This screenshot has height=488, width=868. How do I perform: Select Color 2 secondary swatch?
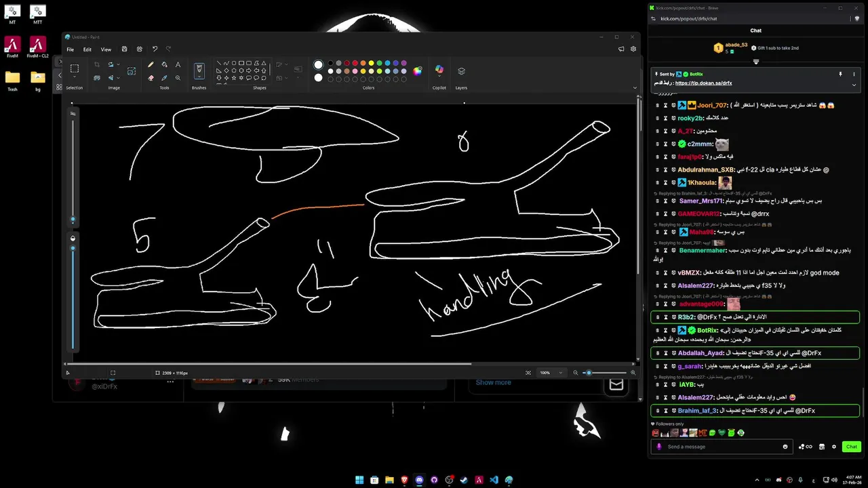point(318,77)
